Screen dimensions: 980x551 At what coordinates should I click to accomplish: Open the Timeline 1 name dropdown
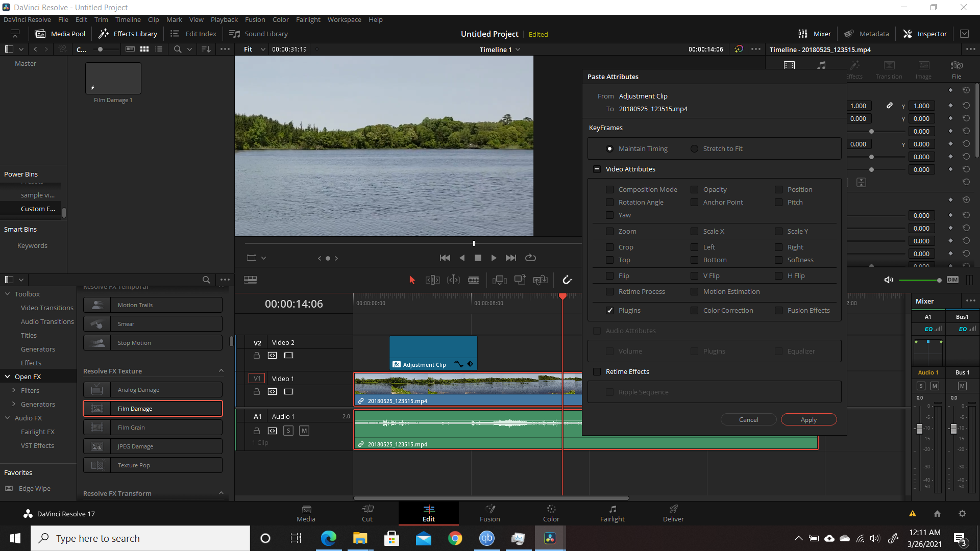pos(500,49)
